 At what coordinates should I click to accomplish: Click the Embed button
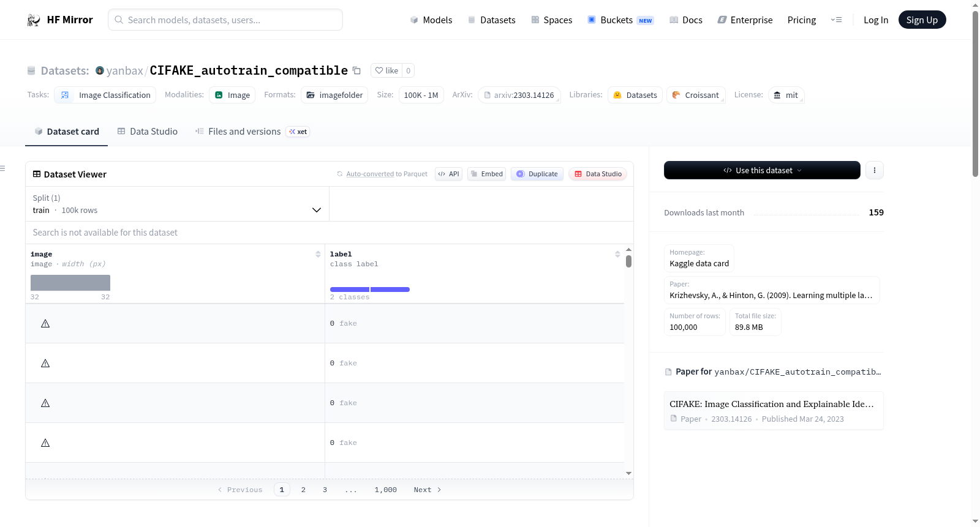click(x=486, y=174)
